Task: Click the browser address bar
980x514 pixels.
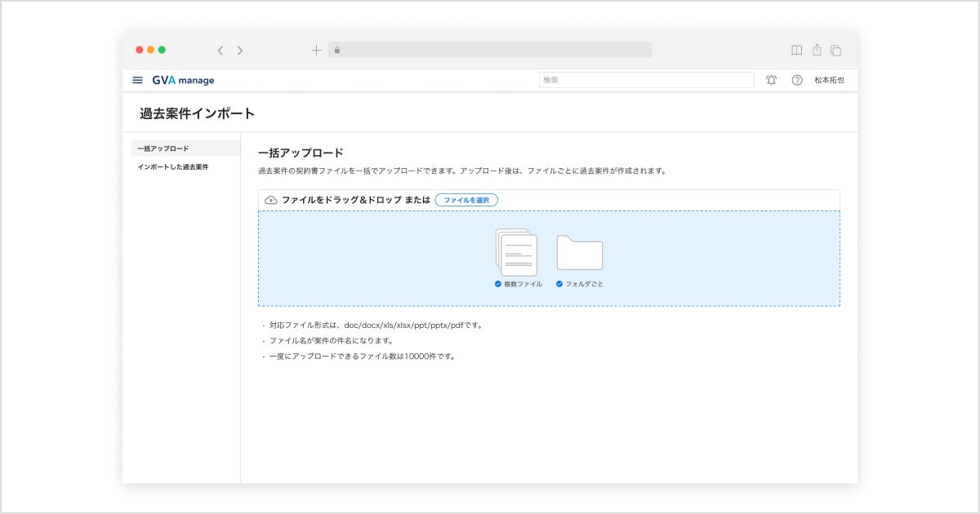Action: coord(490,50)
